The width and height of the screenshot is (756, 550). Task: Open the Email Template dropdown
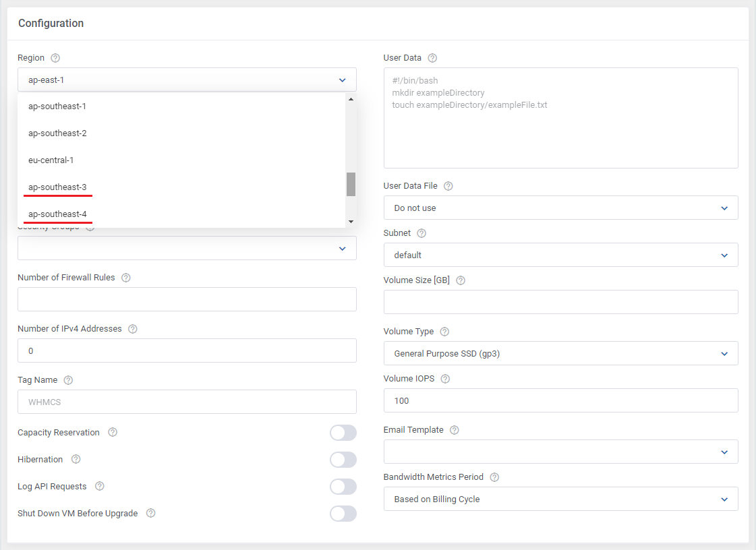(560, 452)
